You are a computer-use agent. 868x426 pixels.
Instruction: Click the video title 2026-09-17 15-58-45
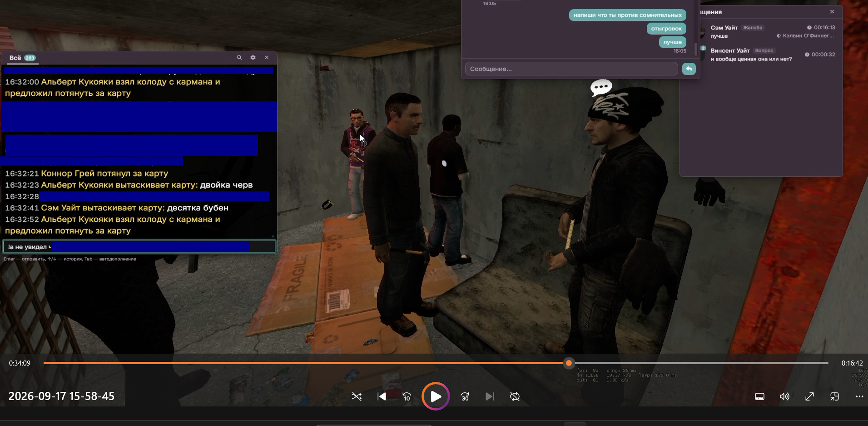pos(61,396)
